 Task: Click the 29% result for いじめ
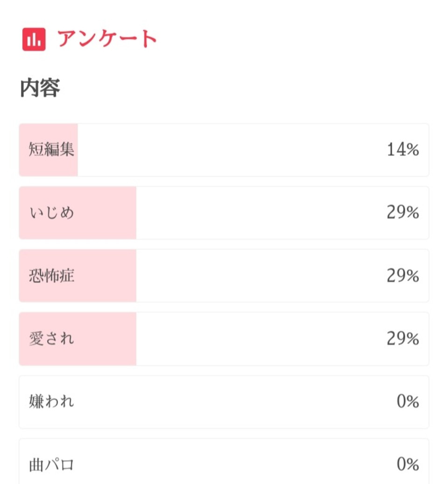click(x=403, y=213)
